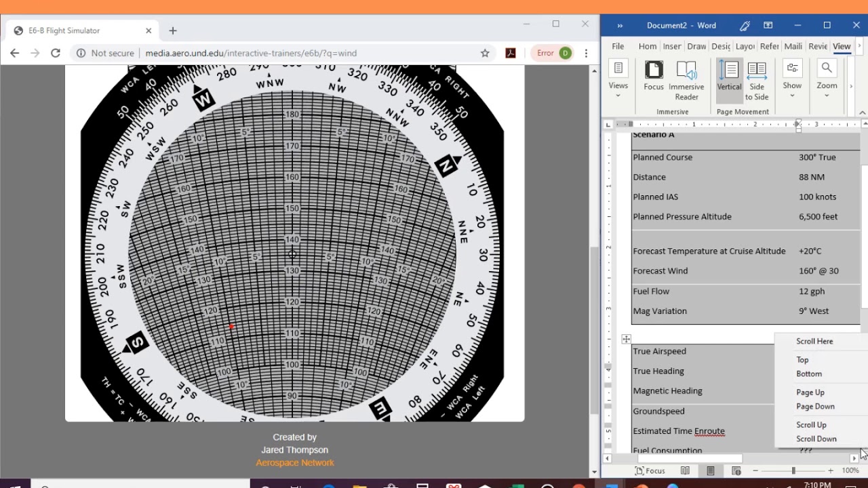Switch to Read Mode view in status bar
Viewport: 868px width, 488px height.
point(685,471)
